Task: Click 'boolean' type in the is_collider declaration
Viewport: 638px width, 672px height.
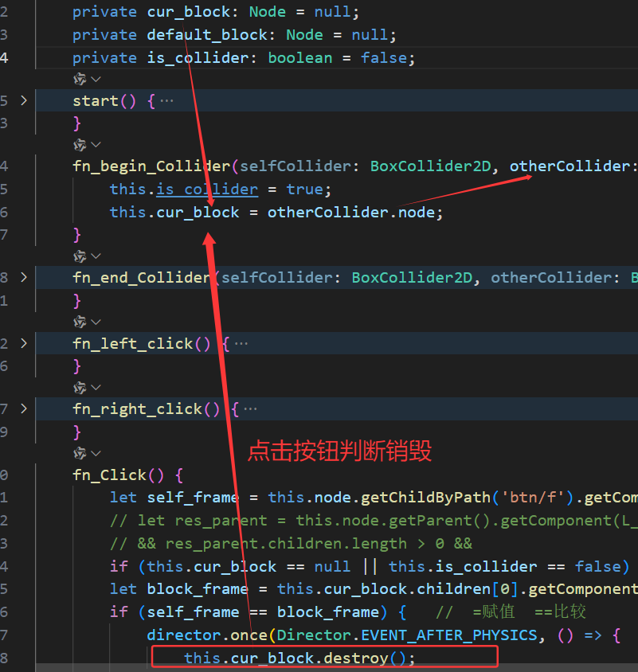Action: coord(300,58)
